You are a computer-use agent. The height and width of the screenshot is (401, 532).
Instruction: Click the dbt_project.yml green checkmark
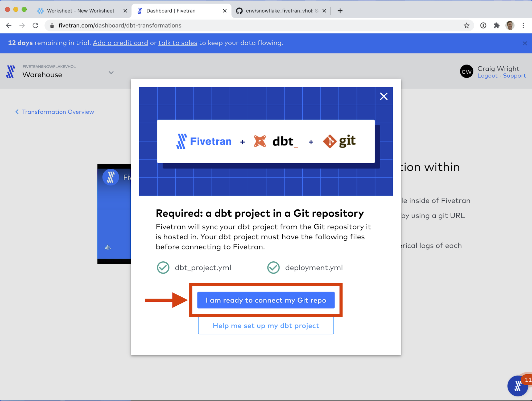click(163, 268)
